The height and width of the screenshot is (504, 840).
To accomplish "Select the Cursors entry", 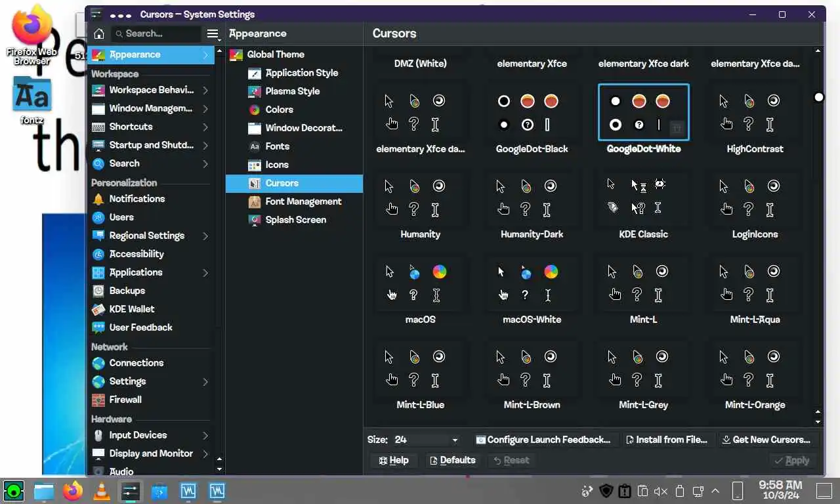I will (294, 183).
